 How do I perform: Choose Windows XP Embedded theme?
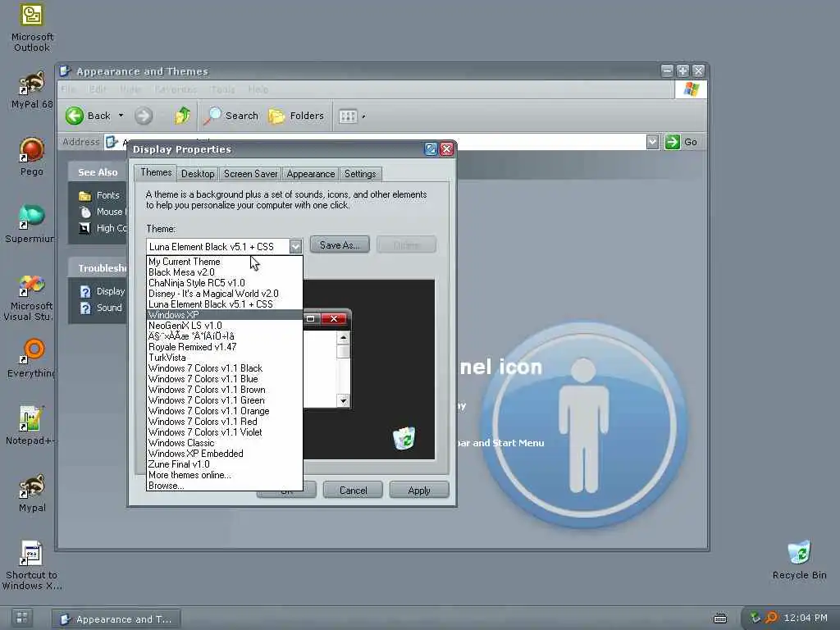225,454
